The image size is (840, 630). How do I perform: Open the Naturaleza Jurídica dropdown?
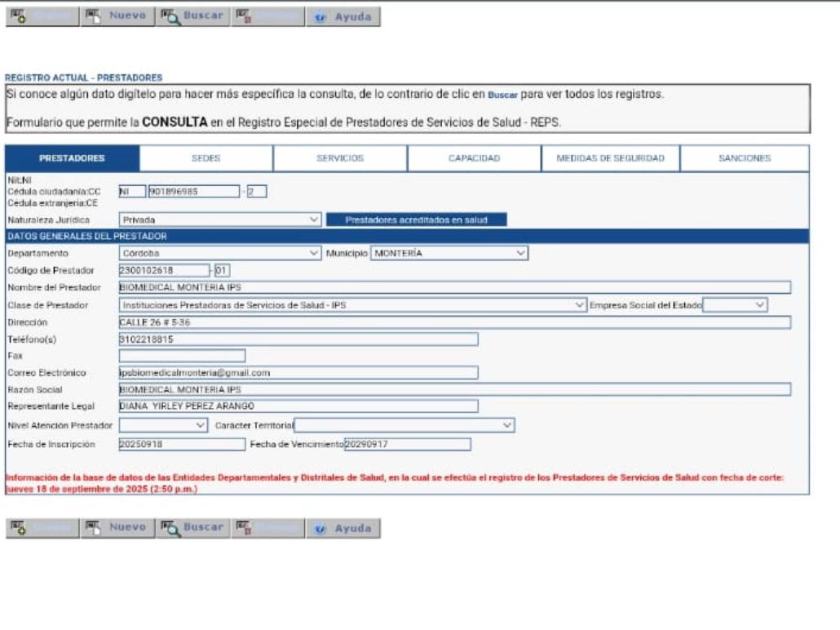pos(219,220)
